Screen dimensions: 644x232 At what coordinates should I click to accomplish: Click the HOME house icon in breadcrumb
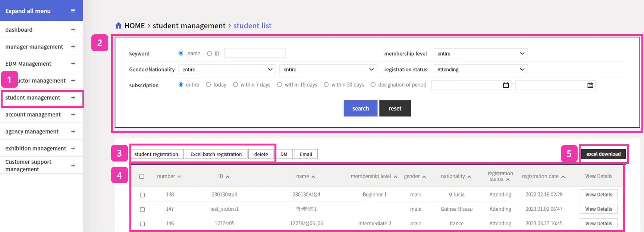point(119,25)
